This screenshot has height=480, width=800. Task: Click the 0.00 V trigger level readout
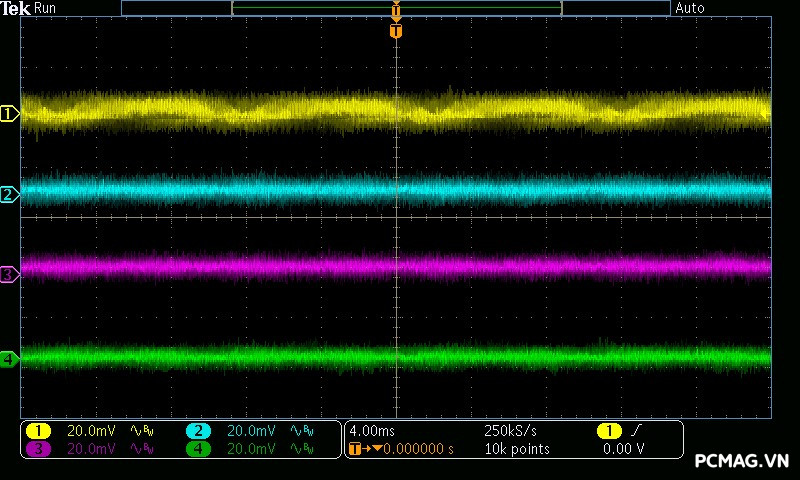(623, 449)
